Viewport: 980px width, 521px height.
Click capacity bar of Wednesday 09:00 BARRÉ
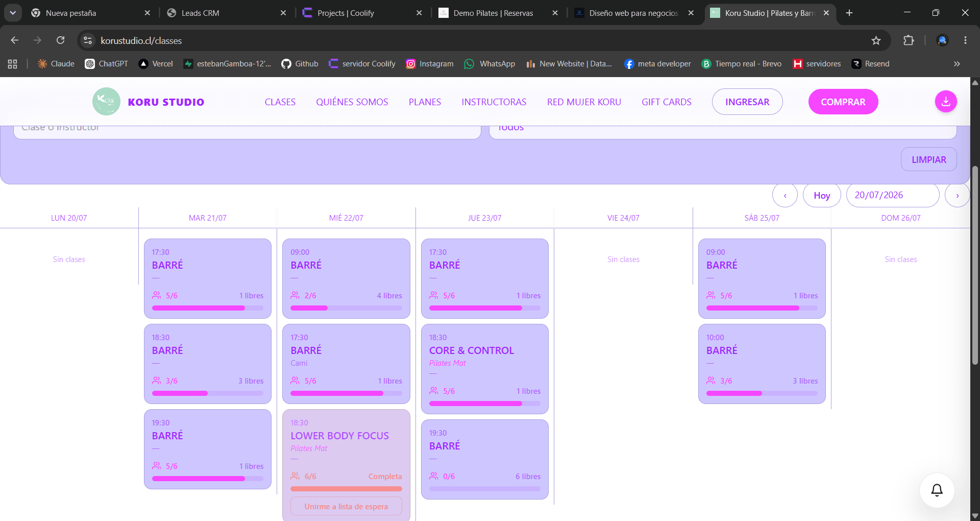coord(346,308)
